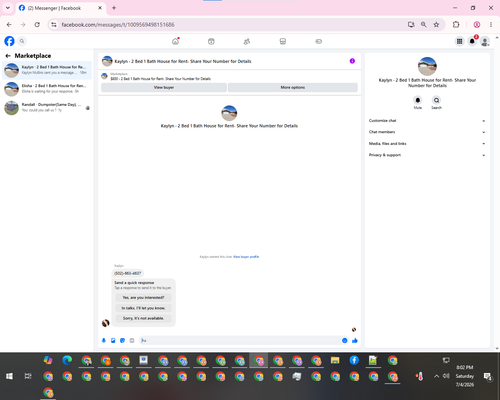500x400 pixels.
Task: Click the page vertical scrollbar
Action: [x=497, y=193]
